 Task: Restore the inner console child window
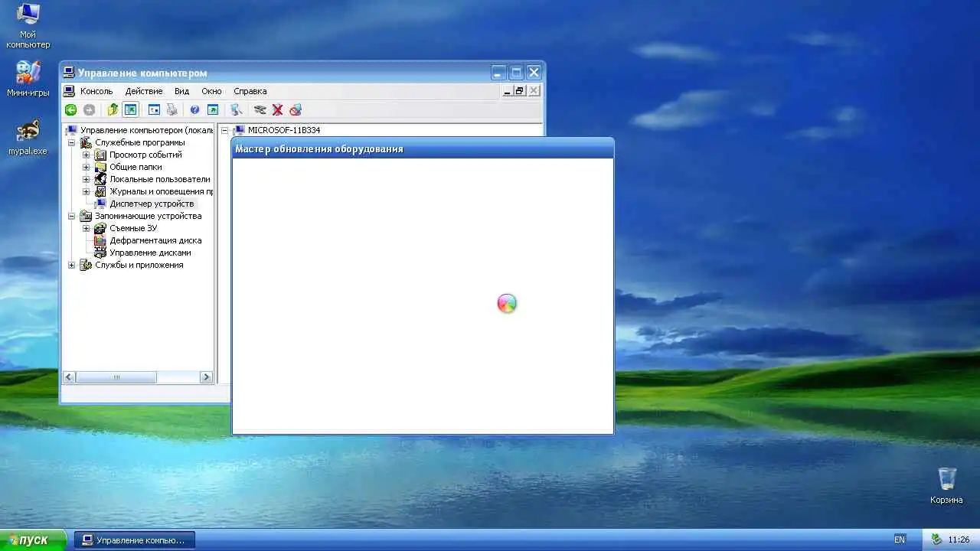tap(519, 91)
